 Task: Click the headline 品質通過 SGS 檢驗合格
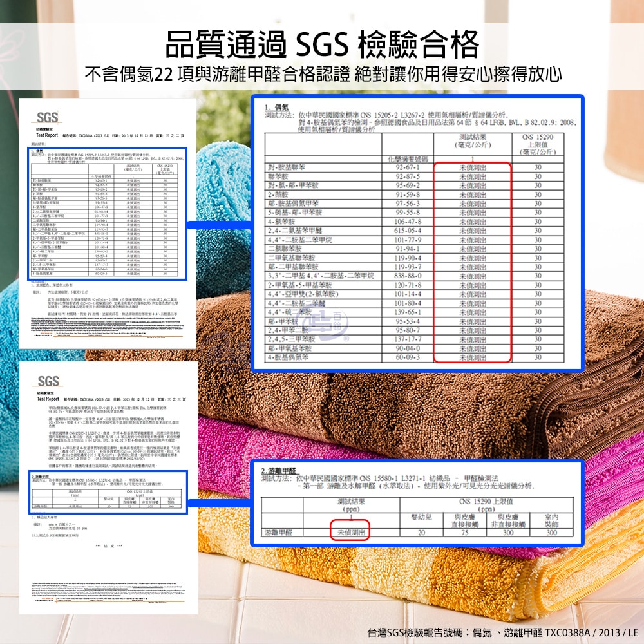322,44
